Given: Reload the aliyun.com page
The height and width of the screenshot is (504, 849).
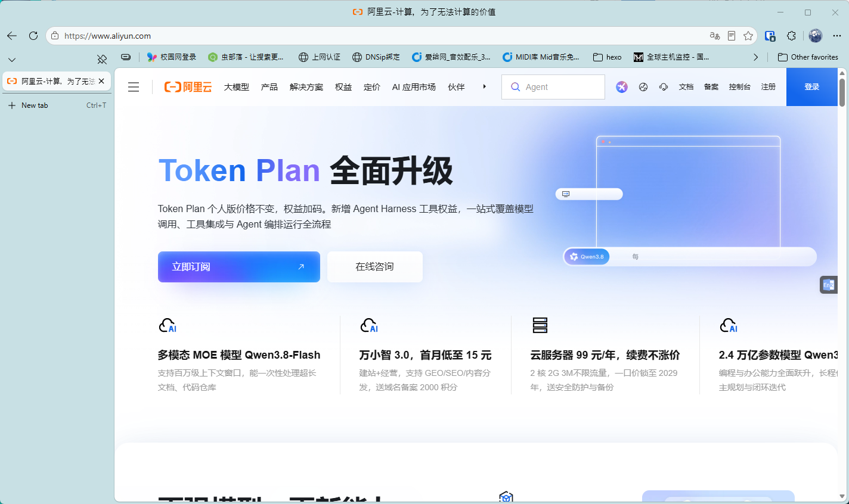Looking at the screenshot, I should click(33, 36).
